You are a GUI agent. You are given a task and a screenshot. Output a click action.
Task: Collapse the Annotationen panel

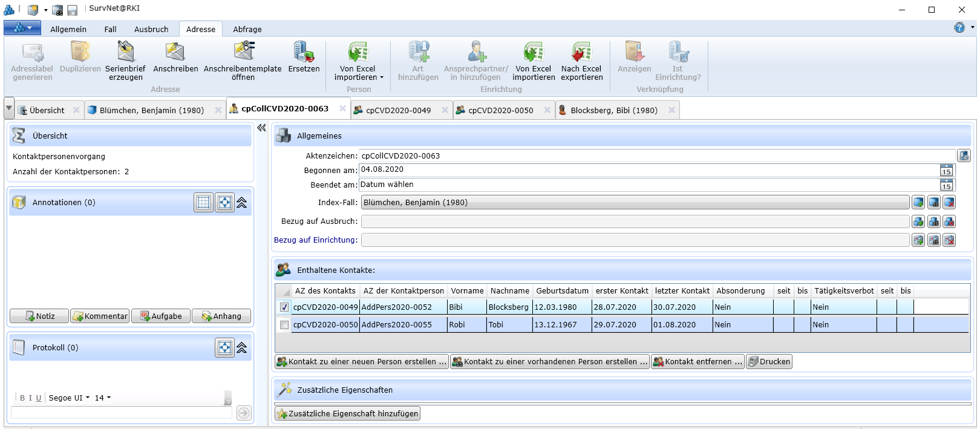(x=242, y=203)
